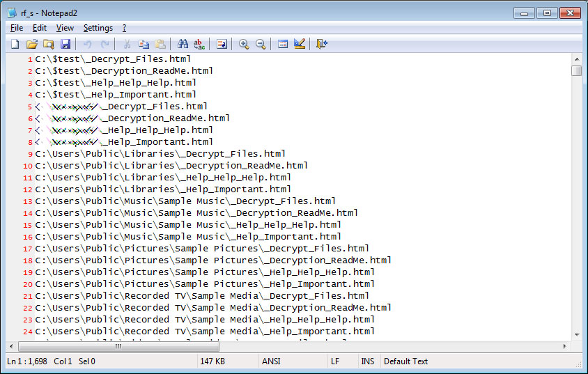Click the Redo toolbar icon

pyautogui.click(x=105, y=44)
